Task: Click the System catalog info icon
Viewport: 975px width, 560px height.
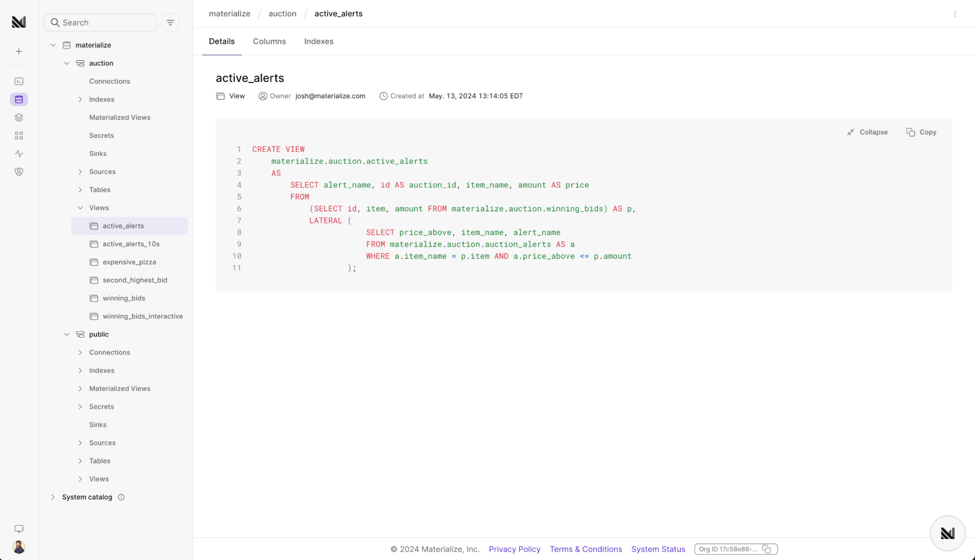Action: pos(121,497)
